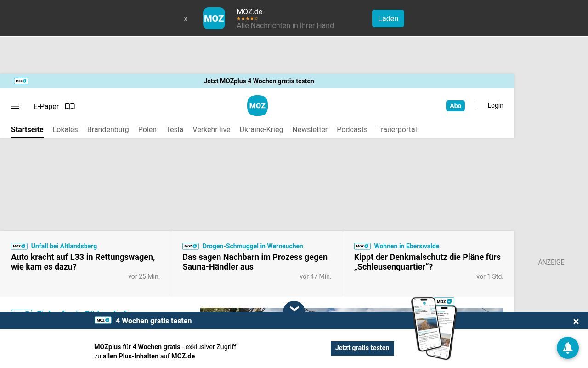Open the Brandenburg section

click(108, 130)
